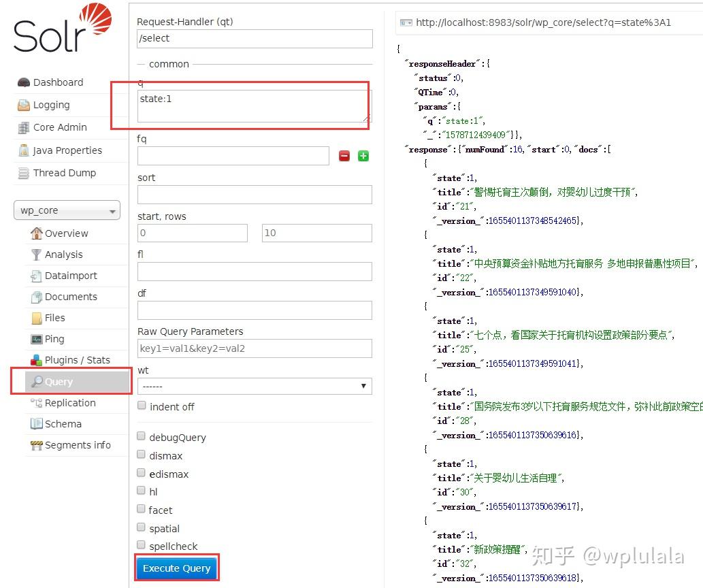Click the fq filter query field
This screenshot has width=703, height=588.
click(233, 156)
